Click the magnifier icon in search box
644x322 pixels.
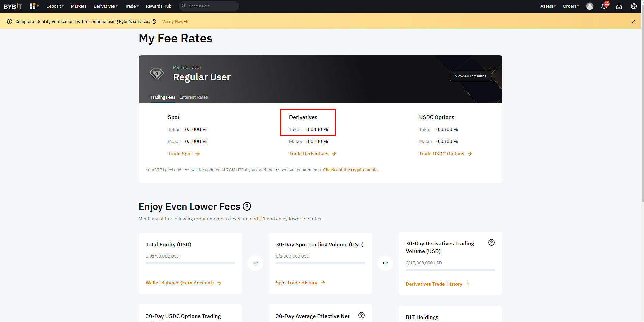pyautogui.click(x=184, y=6)
